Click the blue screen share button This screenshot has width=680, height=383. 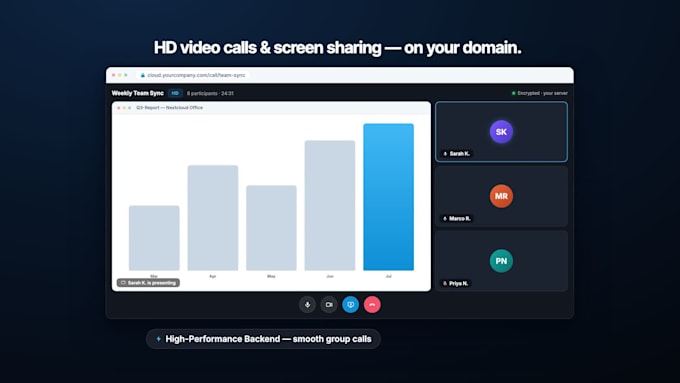coord(350,304)
